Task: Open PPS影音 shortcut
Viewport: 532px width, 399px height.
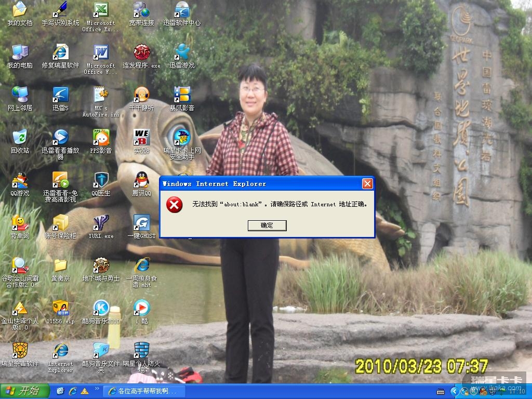Action: [101, 141]
